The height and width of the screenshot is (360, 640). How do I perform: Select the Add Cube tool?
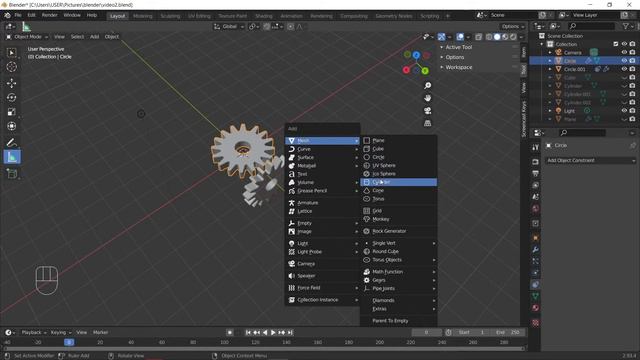point(11,173)
